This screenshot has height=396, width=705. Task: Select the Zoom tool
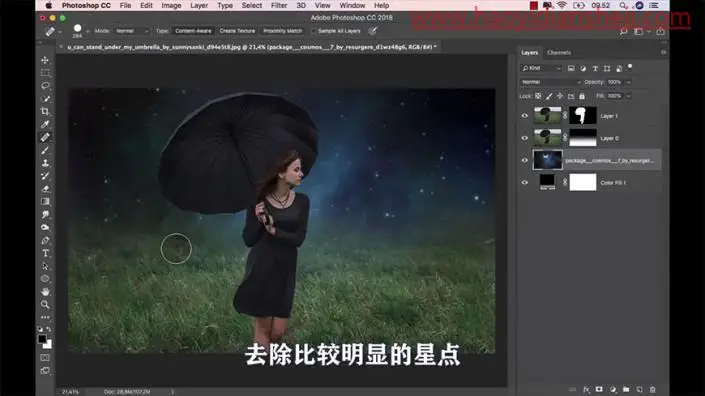click(45, 305)
